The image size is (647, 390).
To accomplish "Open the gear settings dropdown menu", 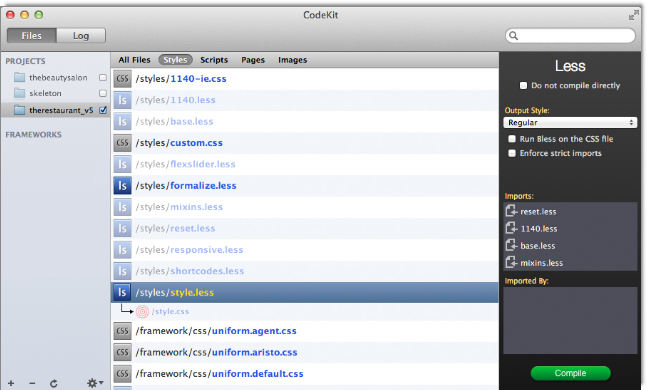I will click(x=95, y=383).
